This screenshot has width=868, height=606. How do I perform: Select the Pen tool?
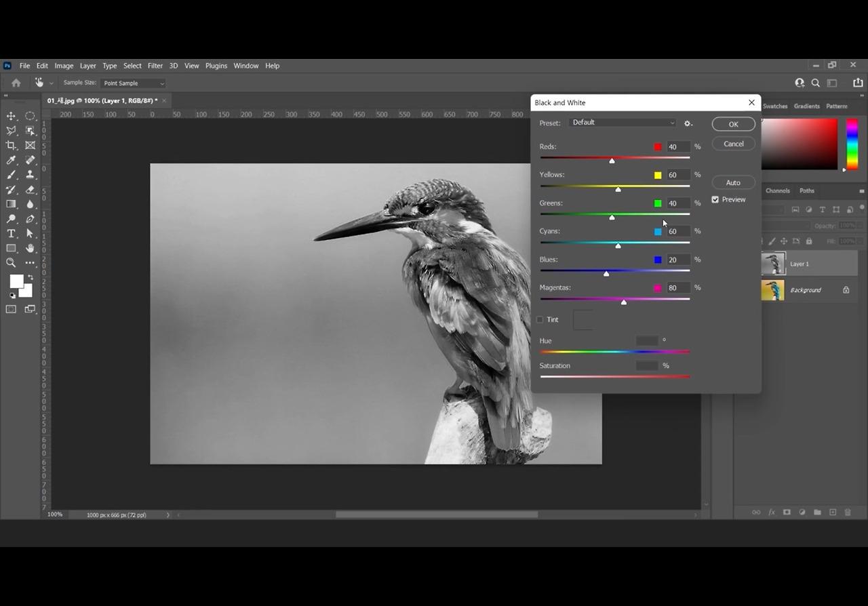pyautogui.click(x=31, y=219)
